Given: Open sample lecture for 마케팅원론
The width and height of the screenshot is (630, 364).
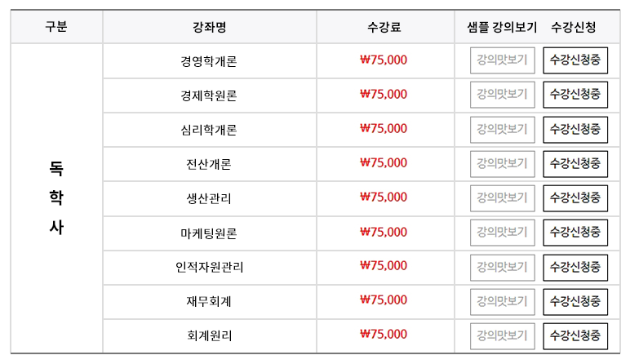Looking at the screenshot, I should [x=502, y=233].
